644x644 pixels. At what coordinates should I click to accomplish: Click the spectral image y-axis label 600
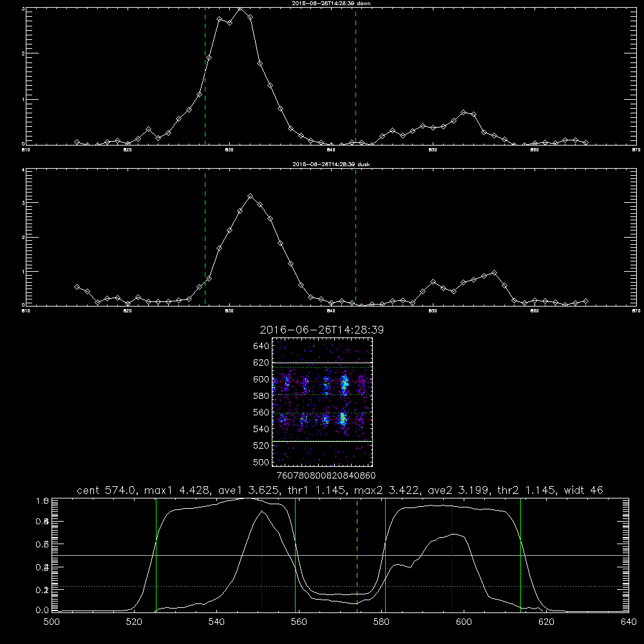pyautogui.click(x=261, y=379)
